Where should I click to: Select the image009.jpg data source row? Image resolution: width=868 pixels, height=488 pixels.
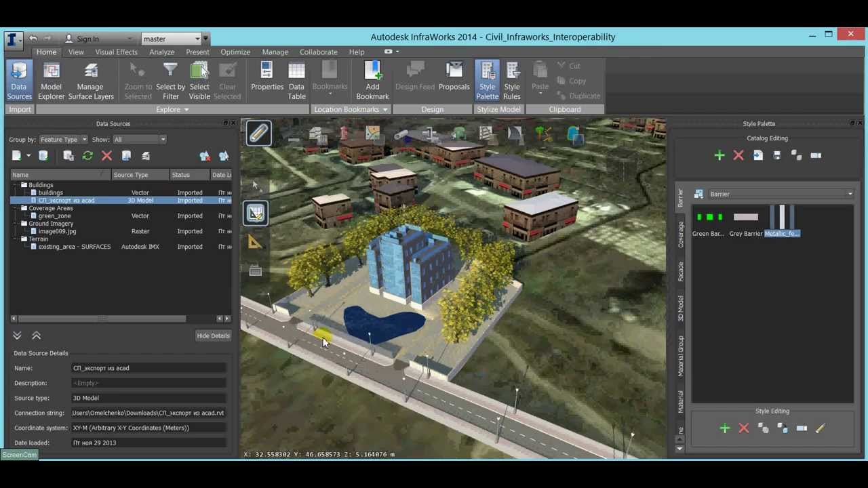click(x=121, y=232)
